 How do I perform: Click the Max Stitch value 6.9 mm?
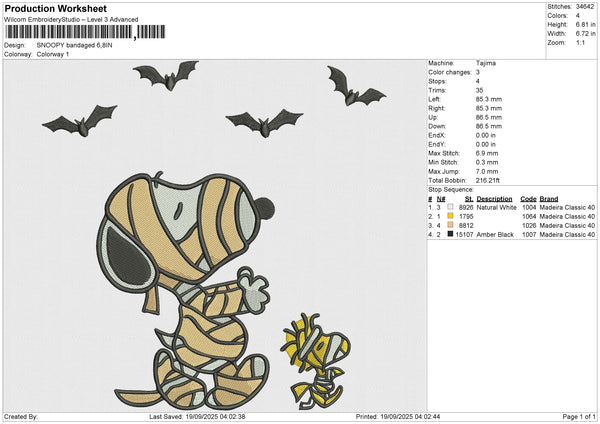click(x=487, y=153)
